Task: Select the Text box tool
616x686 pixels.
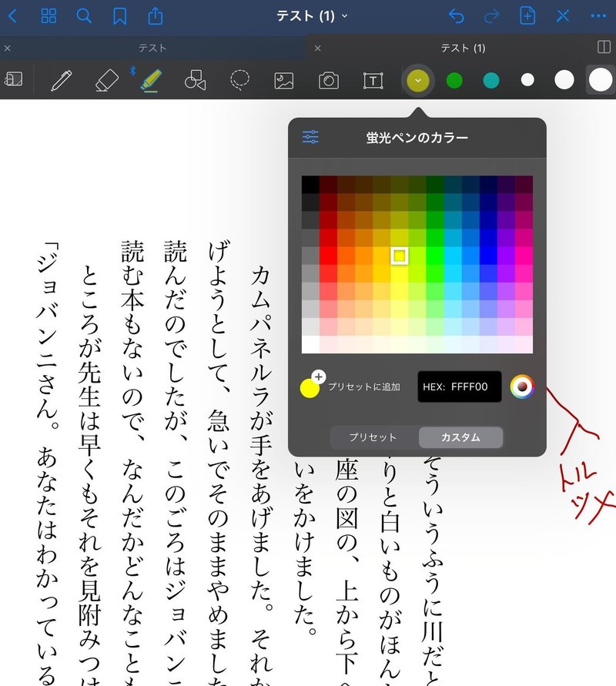Action: tap(373, 79)
